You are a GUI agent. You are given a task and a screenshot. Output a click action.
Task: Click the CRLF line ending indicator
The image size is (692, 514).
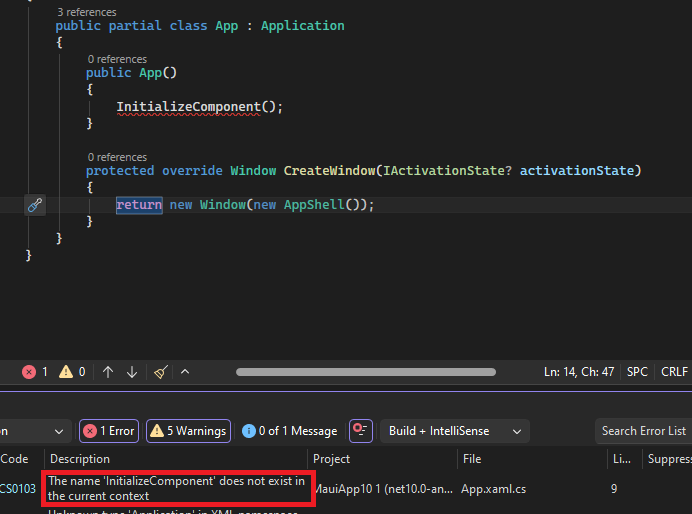674,372
